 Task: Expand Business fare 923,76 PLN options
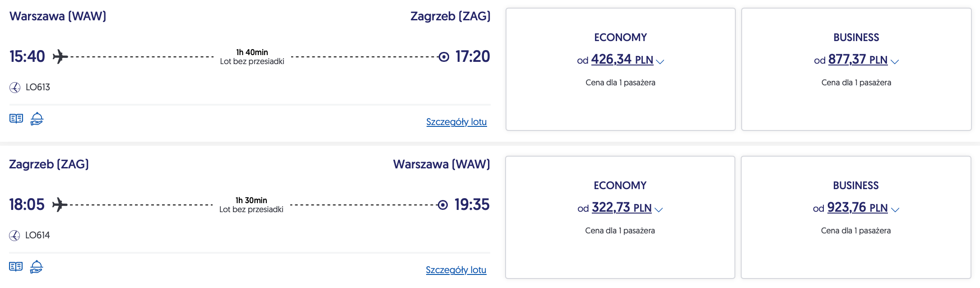coord(895,209)
